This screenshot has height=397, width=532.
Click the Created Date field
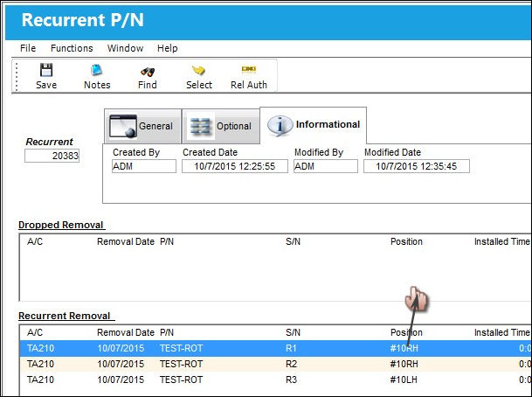[235, 166]
